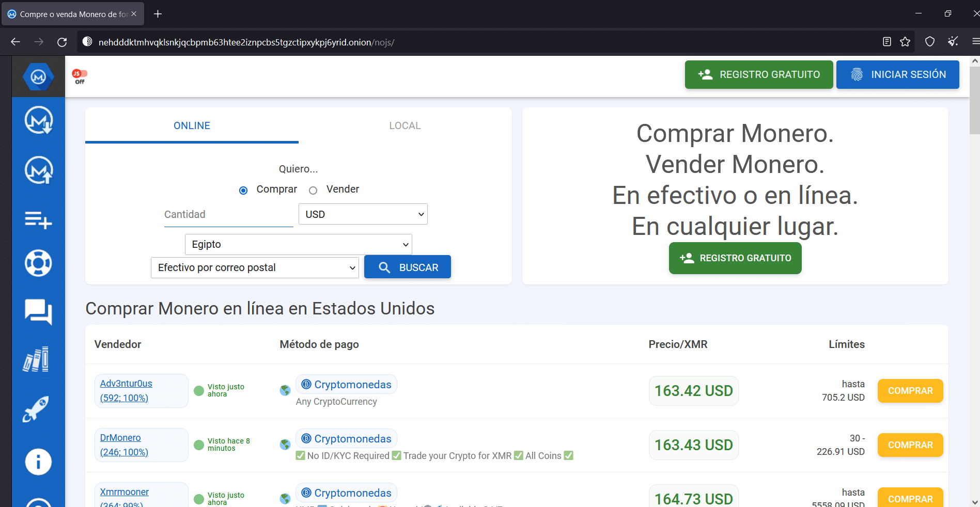Close the Compre o venda Monero tab

point(134,14)
